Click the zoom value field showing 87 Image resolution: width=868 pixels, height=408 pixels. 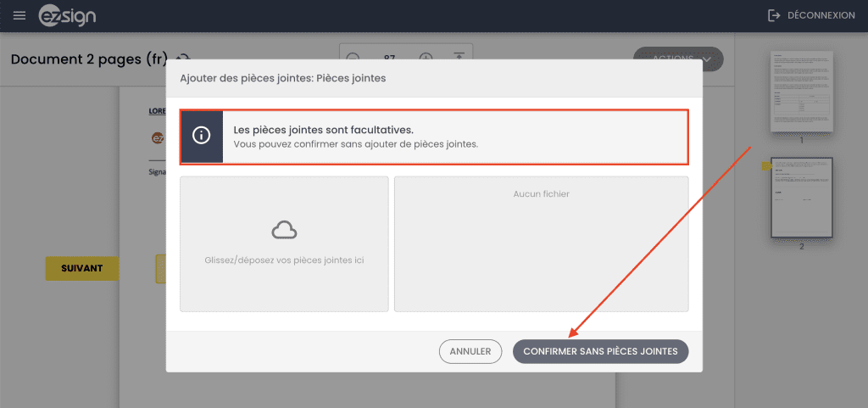(x=390, y=58)
